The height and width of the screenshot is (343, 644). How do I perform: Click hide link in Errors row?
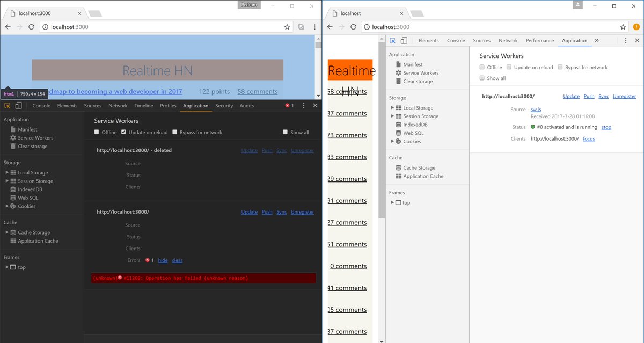tap(163, 260)
